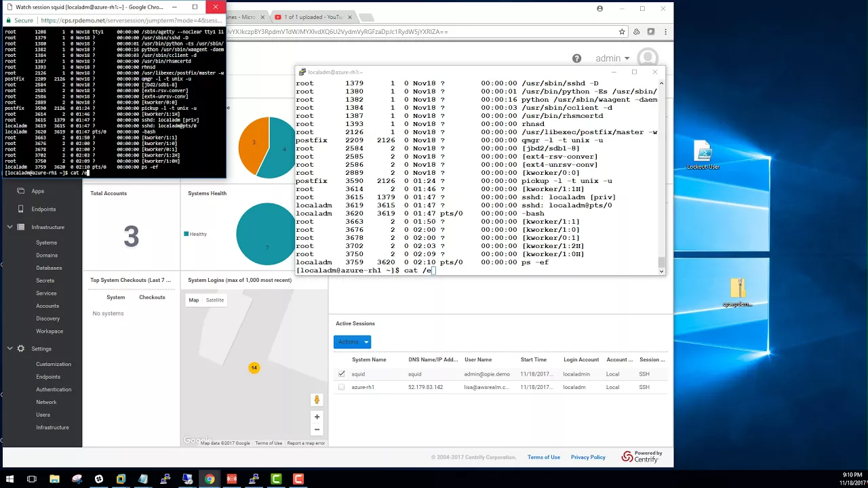Viewport: 868px width, 488px height.
Task: Switch map to Satellite view
Action: pos(215,300)
